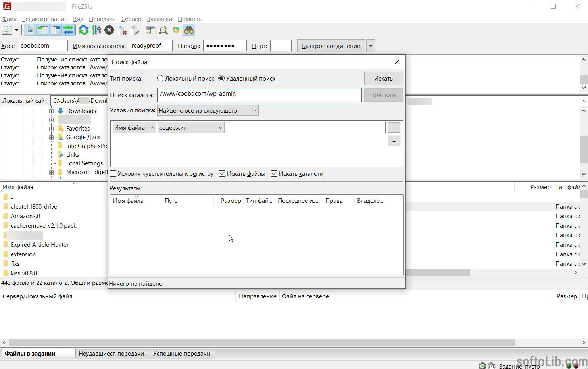Select Удаленный поиск radio button
The height and width of the screenshot is (369, 588).
tap(221, 79)
